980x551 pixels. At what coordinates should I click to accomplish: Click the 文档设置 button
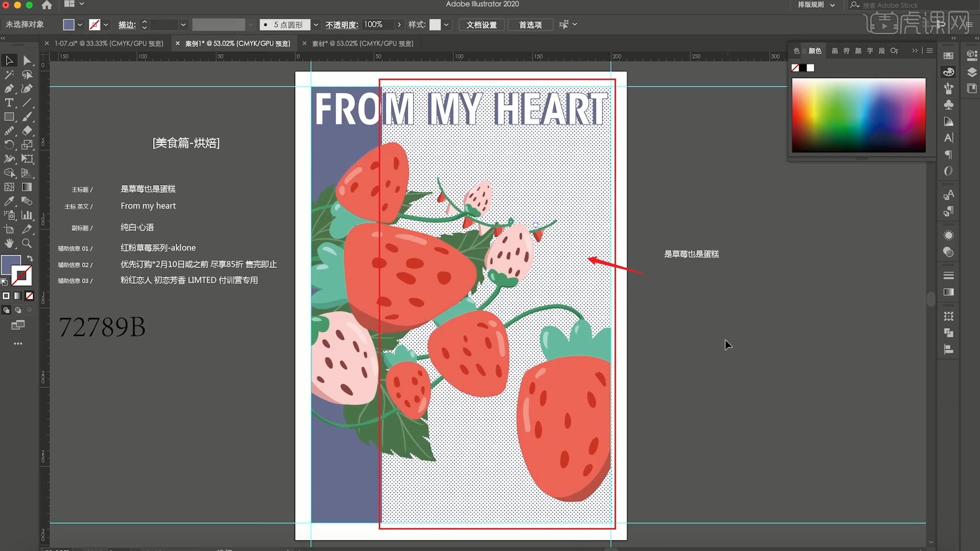click(481, 24)
